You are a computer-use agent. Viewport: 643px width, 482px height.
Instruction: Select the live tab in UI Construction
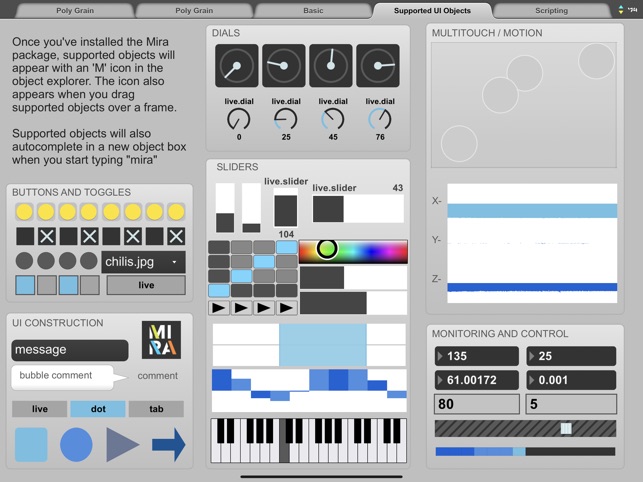tap(39, 409)
